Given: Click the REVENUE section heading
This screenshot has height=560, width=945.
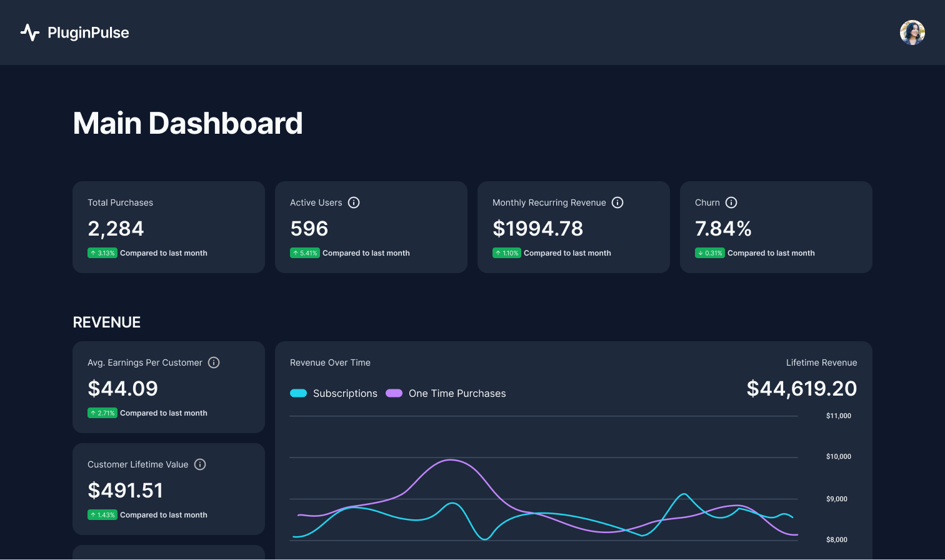Looking at the screenshot, I should pos(107,322).
